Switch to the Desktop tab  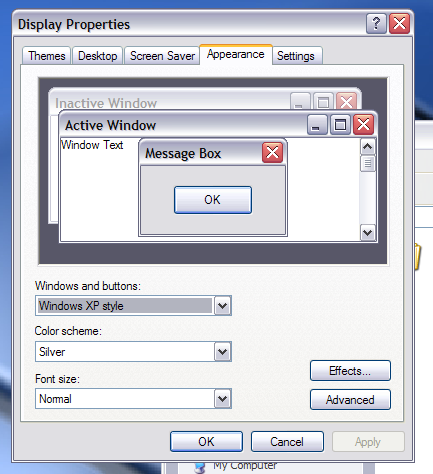click(98, 56)
